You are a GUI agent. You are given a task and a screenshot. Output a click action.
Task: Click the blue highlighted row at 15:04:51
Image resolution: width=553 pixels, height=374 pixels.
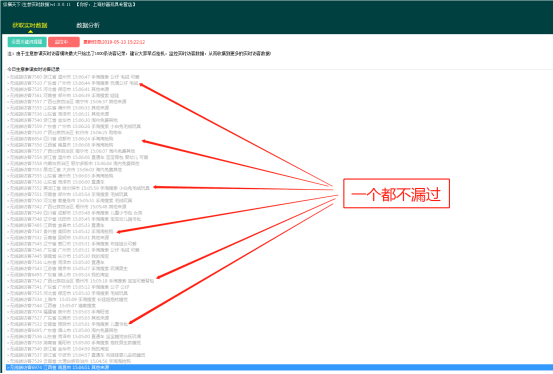point(279,367)
